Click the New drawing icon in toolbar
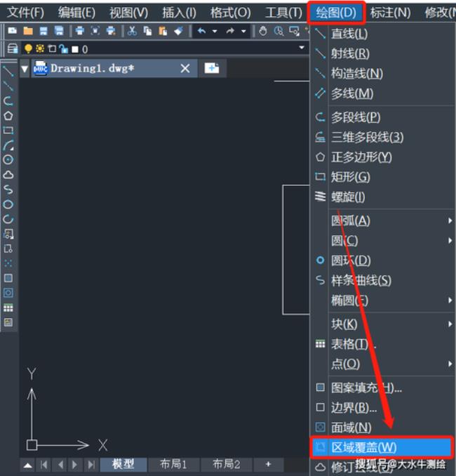This screenshot has height=476, width=456. [x=13, y=31]
